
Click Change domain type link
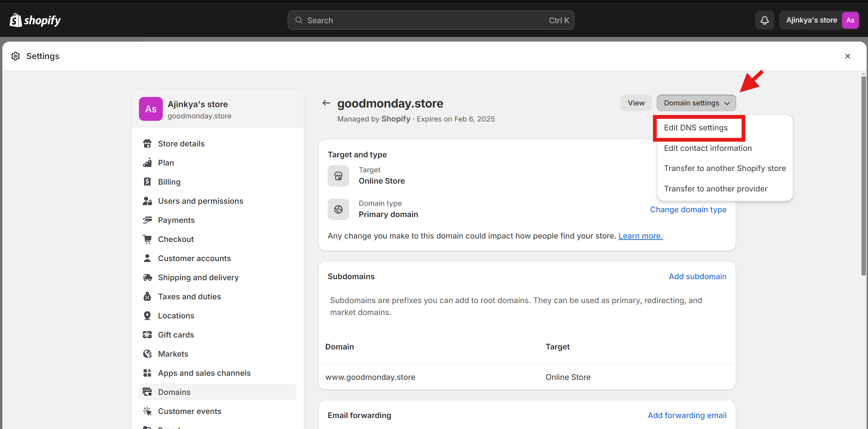pos(688,210)
